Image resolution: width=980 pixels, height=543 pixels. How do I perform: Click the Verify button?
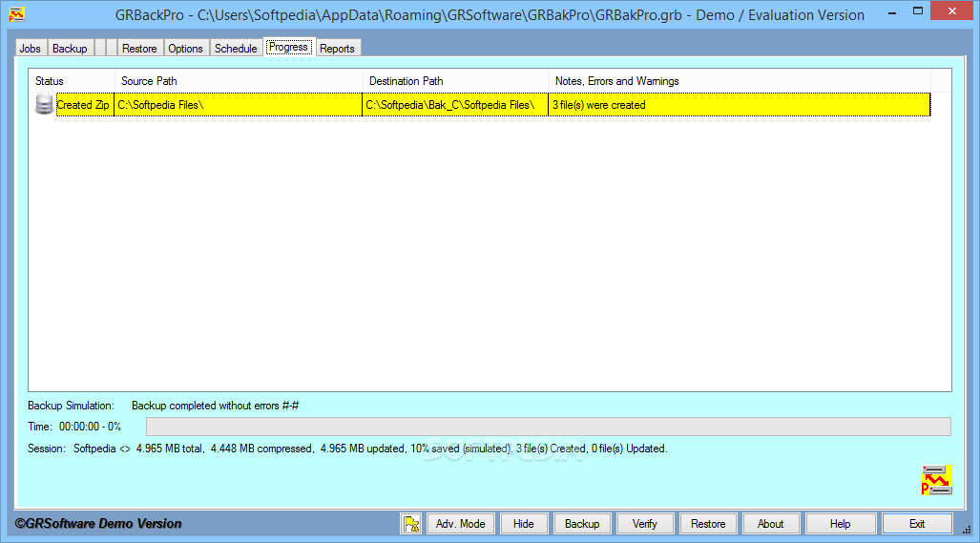pos(645,524)
